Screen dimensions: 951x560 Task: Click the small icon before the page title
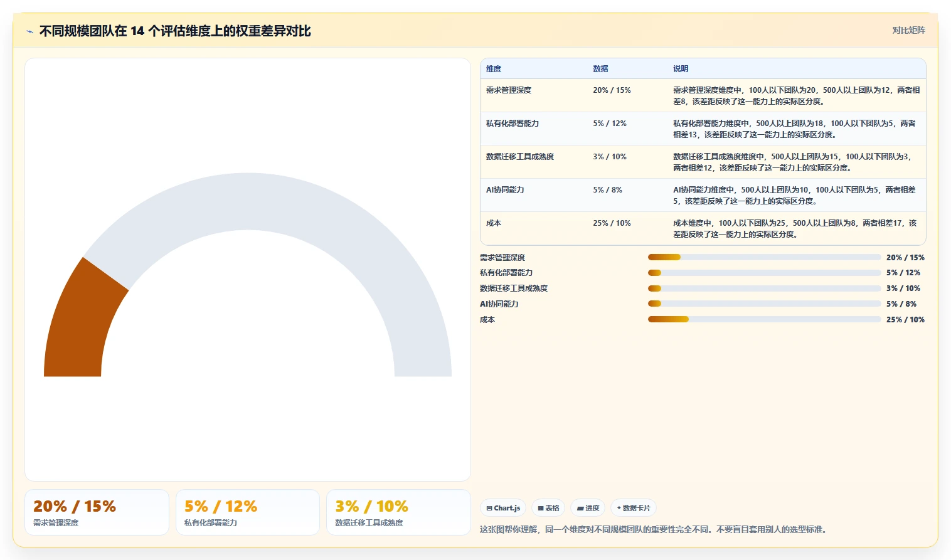tap(29, 31)
